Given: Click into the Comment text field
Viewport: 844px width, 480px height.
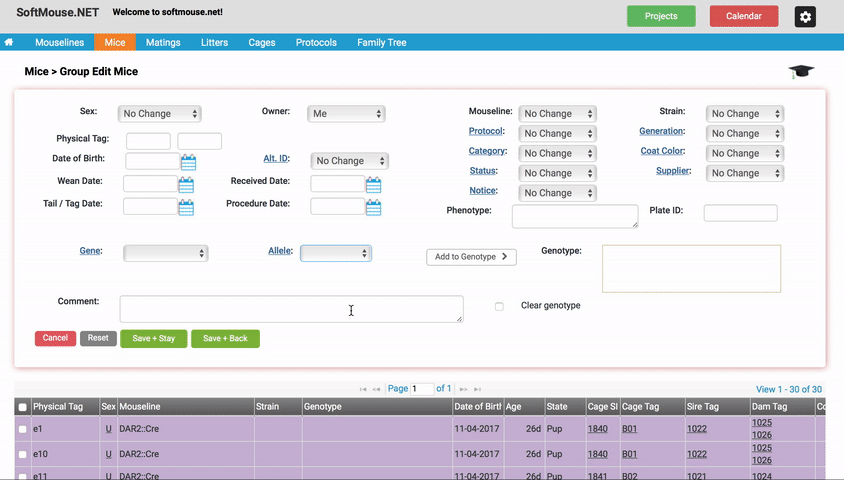Looking at the screenshot, I should 291,309.
